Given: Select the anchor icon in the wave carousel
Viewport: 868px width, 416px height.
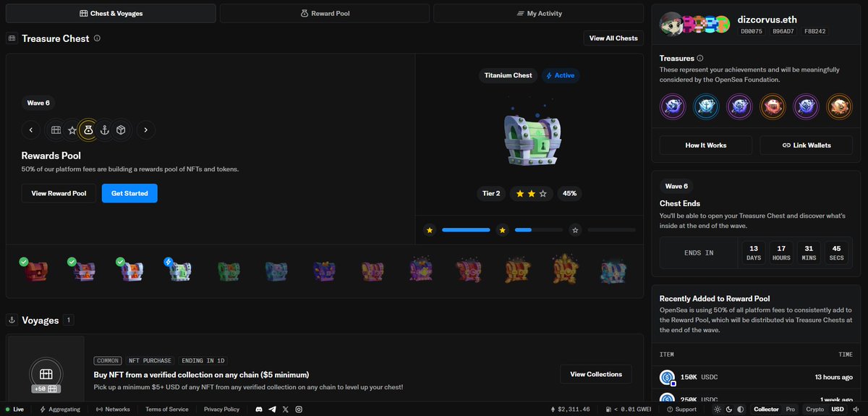Looking at the screenshot, I should (x=104, y=130).
